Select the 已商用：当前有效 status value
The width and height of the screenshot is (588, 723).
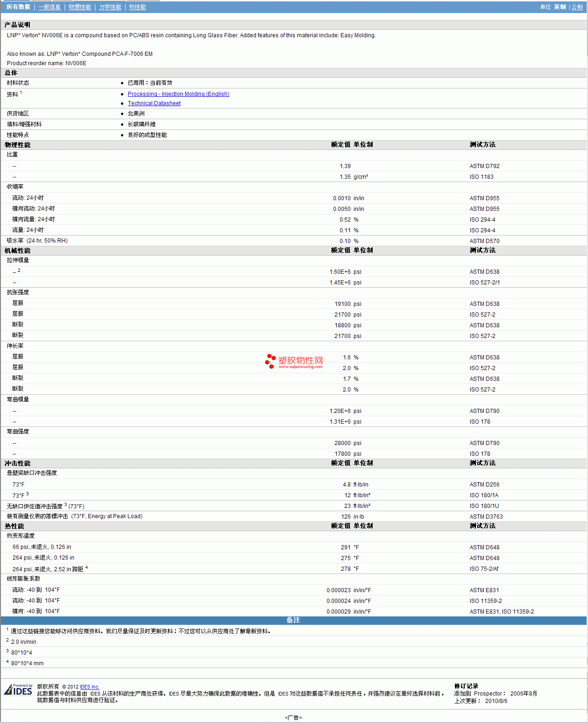pyautogui.click(x=150, y=83)
